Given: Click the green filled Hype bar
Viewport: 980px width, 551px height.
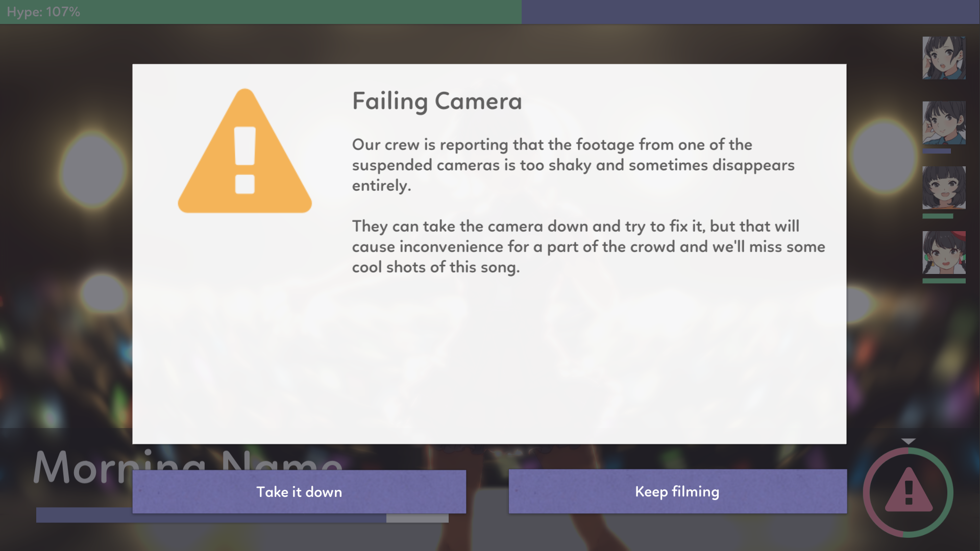Looking at the screenshot, I should (x=306, y=12).
